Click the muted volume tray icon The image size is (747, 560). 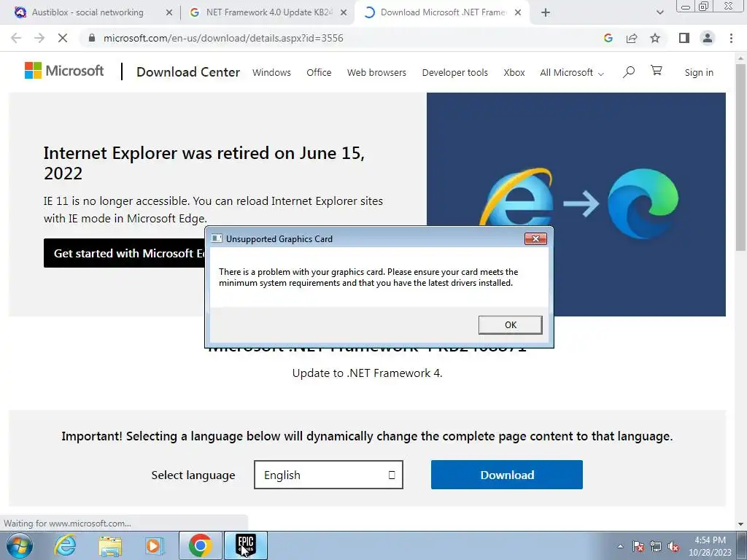pos(673,546)
